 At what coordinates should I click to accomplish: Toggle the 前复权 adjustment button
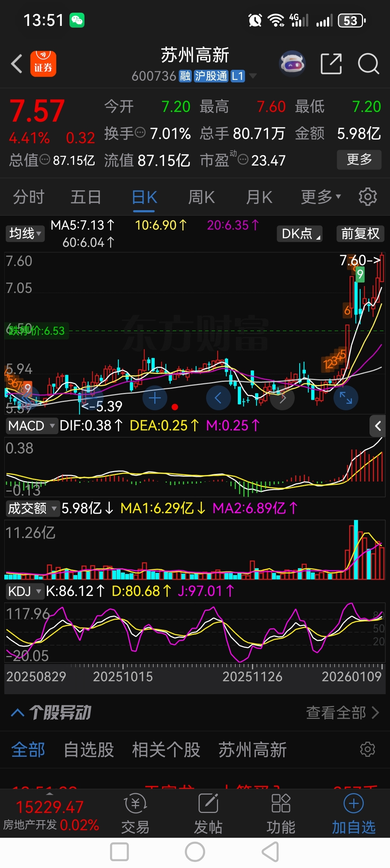coord(360,234)
